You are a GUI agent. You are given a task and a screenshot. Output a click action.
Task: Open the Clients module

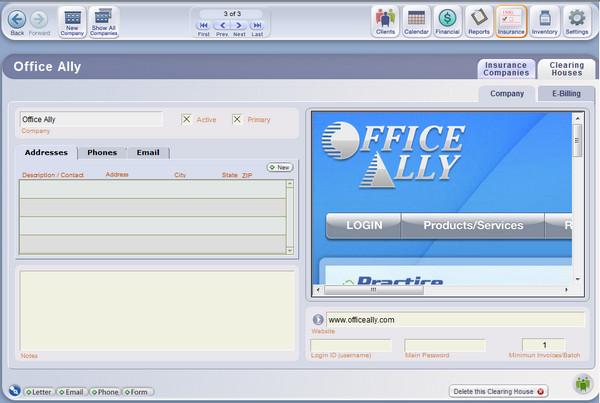click(x=385, y=21)
